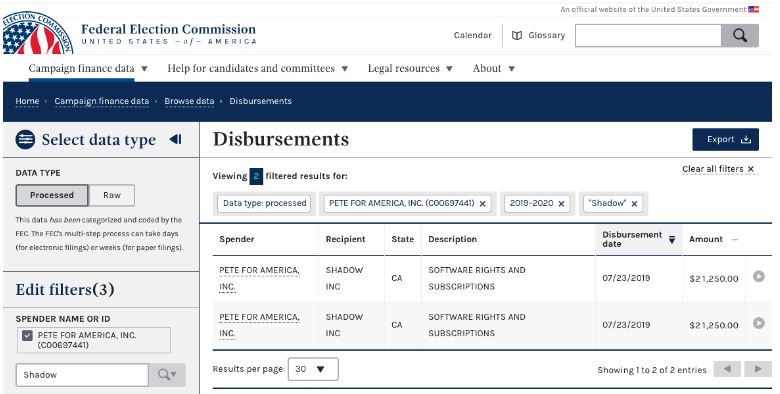Click the FEC seal logo
Viewport: 780px width, 394px height.
coord(37,34)
